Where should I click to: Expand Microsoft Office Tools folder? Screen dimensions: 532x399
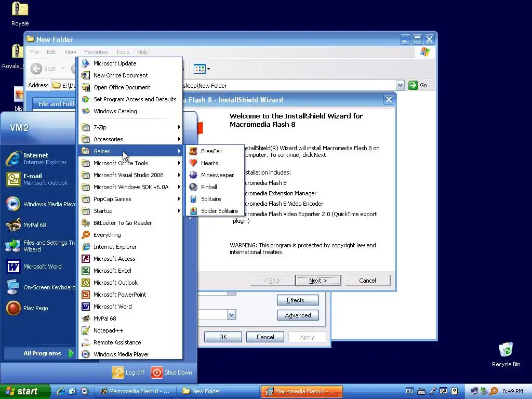[x=130, y=163]
